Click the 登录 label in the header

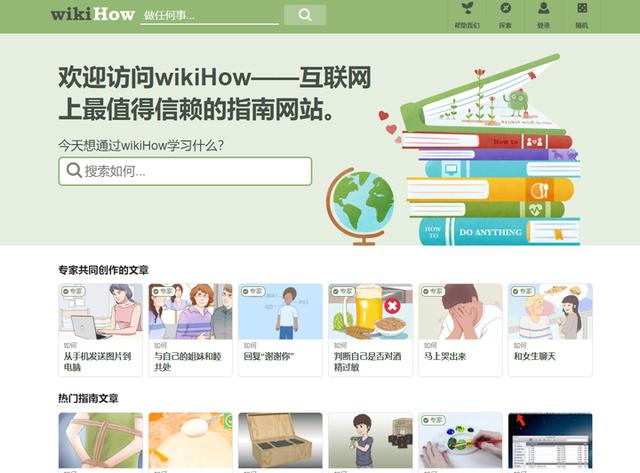tap(543, 25)
